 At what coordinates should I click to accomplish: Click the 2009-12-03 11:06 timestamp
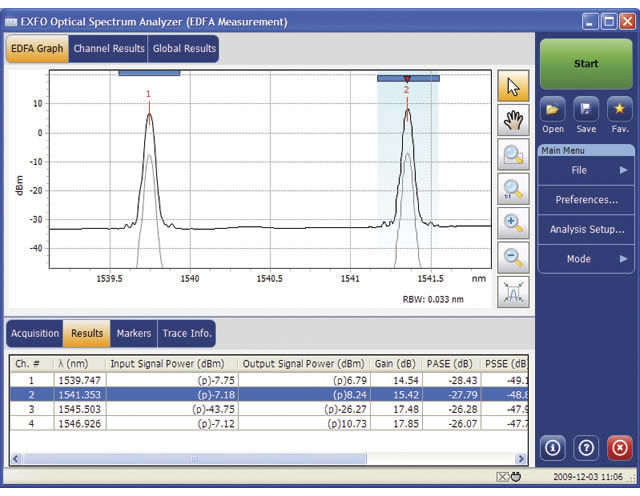point(588,477)
